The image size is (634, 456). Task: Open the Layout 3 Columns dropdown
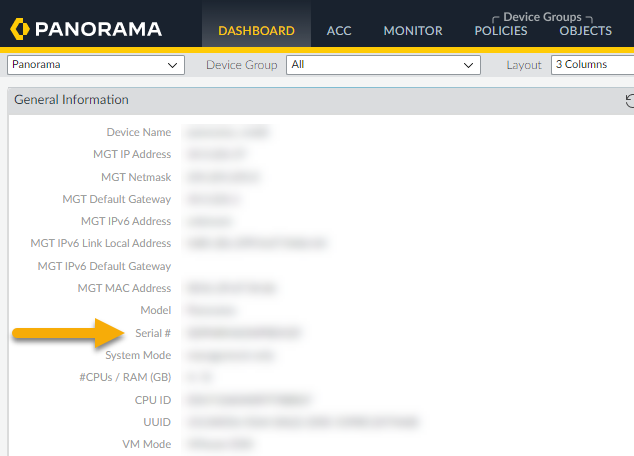coord(592,65)
